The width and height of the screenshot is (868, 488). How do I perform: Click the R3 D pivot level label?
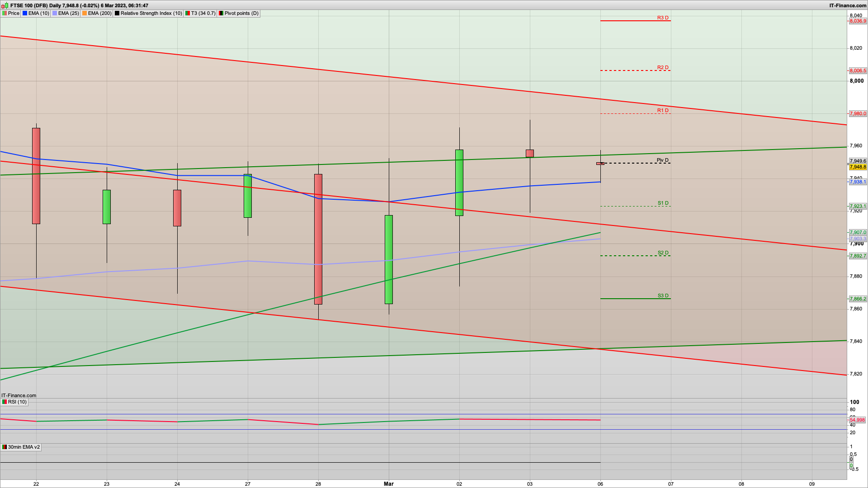[x=662, y=18]
